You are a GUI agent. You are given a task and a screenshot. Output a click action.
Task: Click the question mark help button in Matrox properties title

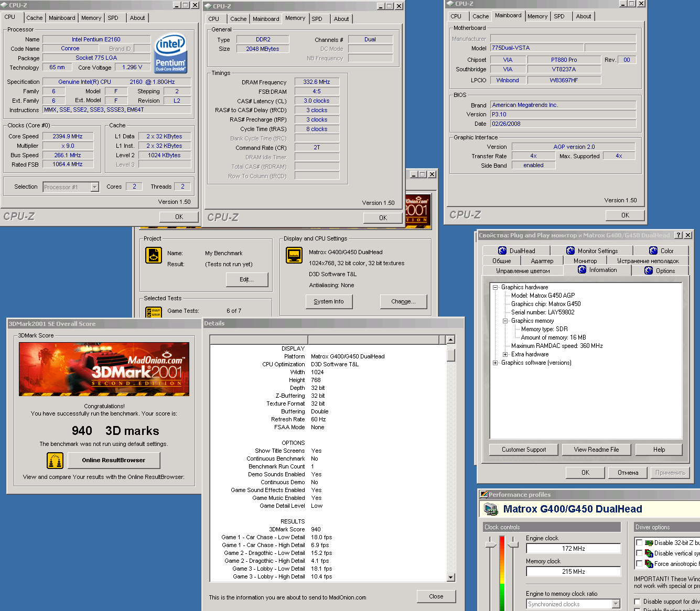point(679,235)
